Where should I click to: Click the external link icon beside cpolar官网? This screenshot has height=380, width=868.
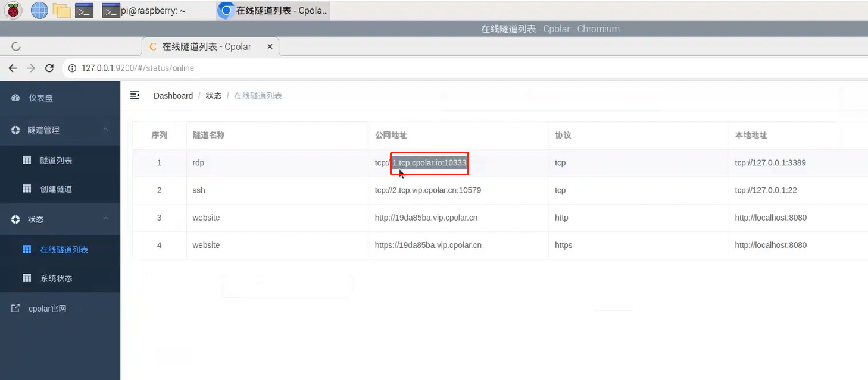(16, 309)
